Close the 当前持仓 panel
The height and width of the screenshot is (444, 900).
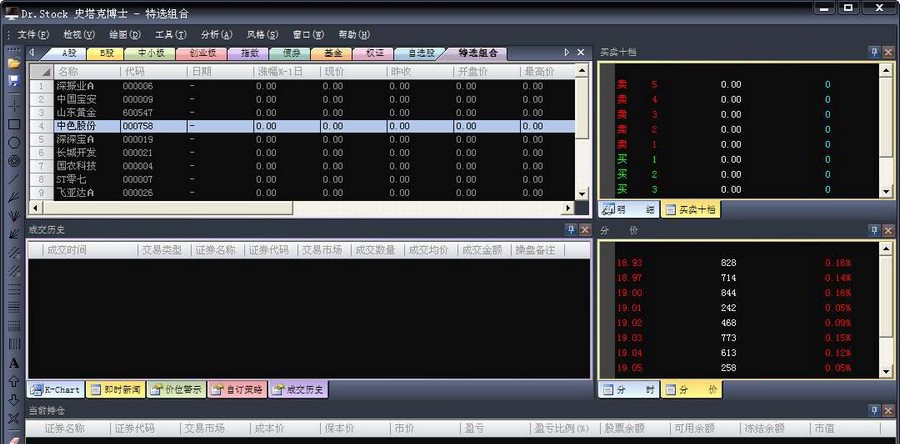click(888, 411)
